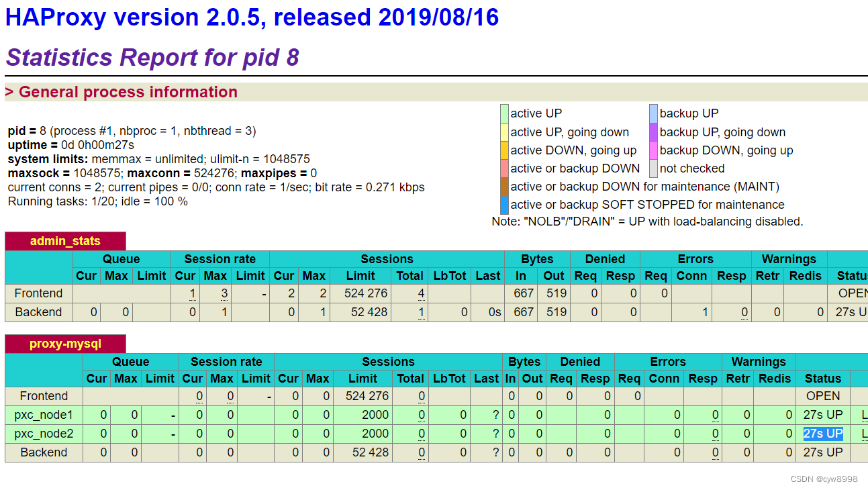The width and height of the screenshot is (868, 490).
Task: Click the 27s UP status of pxc_node1
Action: pyautogui.click(x=823, y=415)
